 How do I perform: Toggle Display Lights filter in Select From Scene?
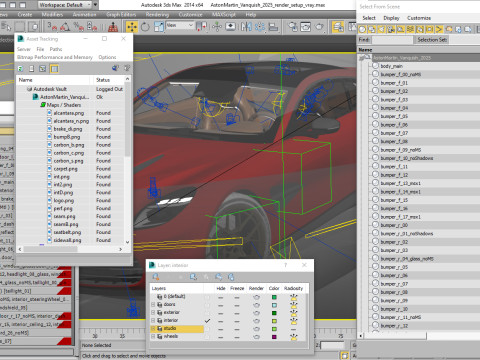381,30
